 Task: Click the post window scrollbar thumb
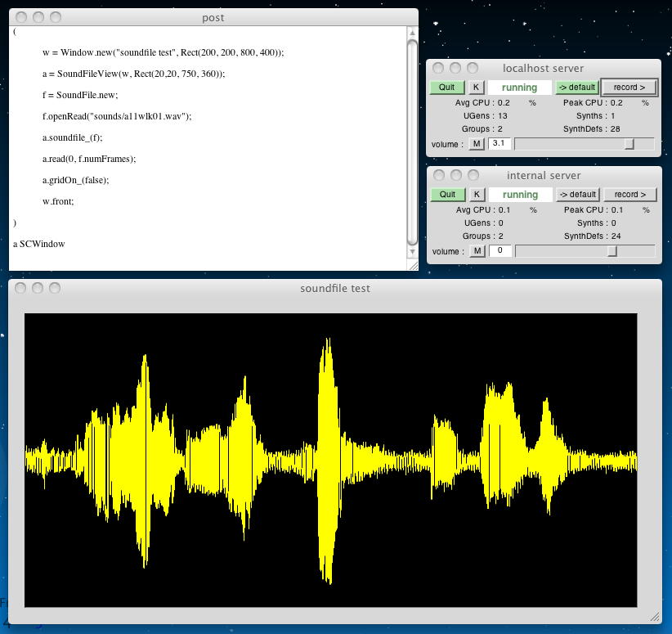[x=412, y=142]
